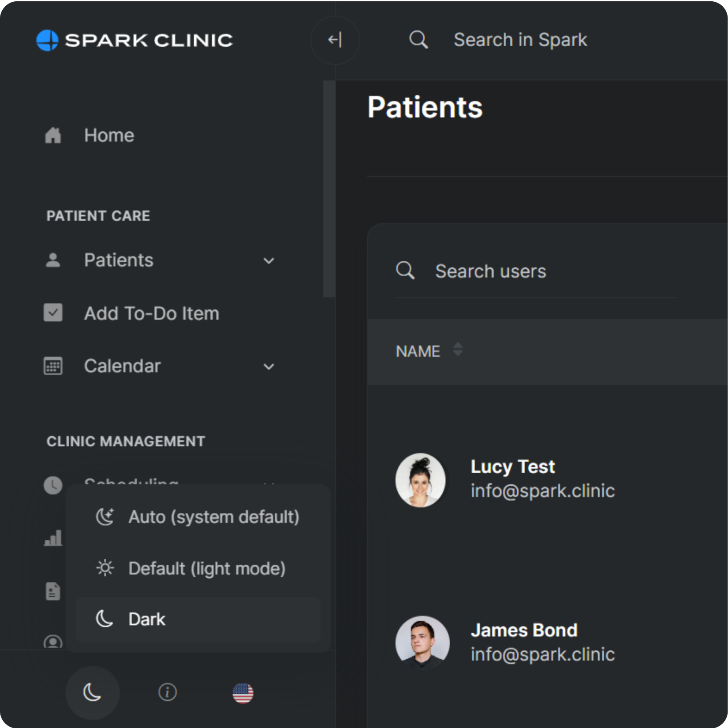Click the bar chart reports icon

(53, 538)
